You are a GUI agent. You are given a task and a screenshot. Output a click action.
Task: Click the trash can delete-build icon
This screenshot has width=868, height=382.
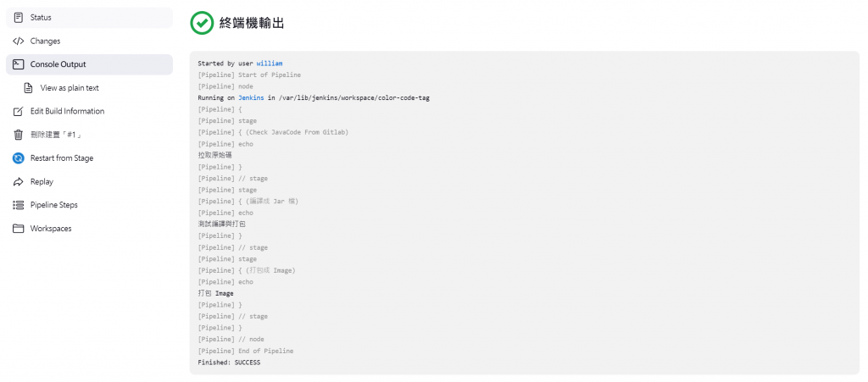pyautogui.click(x=19, y=135)
